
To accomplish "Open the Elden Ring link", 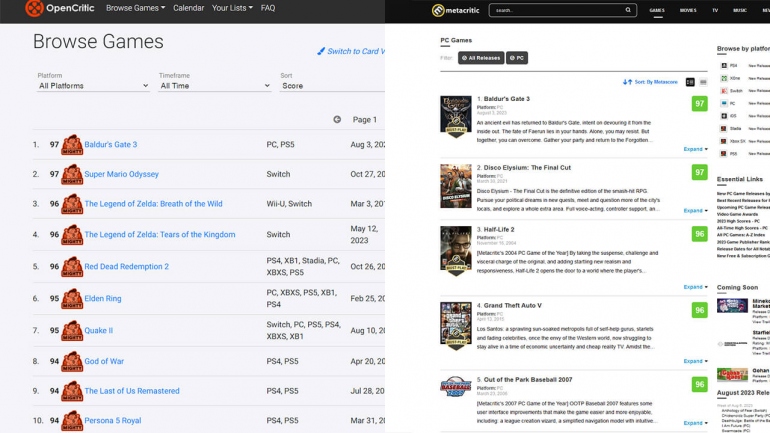I will [x=103, y=298].
